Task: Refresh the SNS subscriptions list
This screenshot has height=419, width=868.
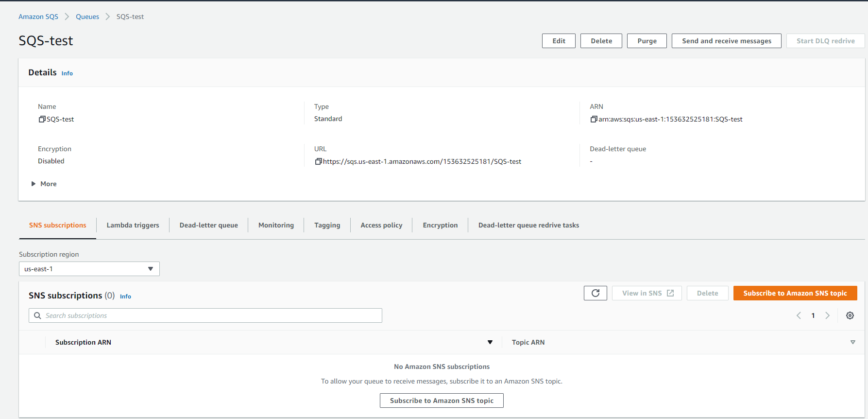Action: point(596,293)
